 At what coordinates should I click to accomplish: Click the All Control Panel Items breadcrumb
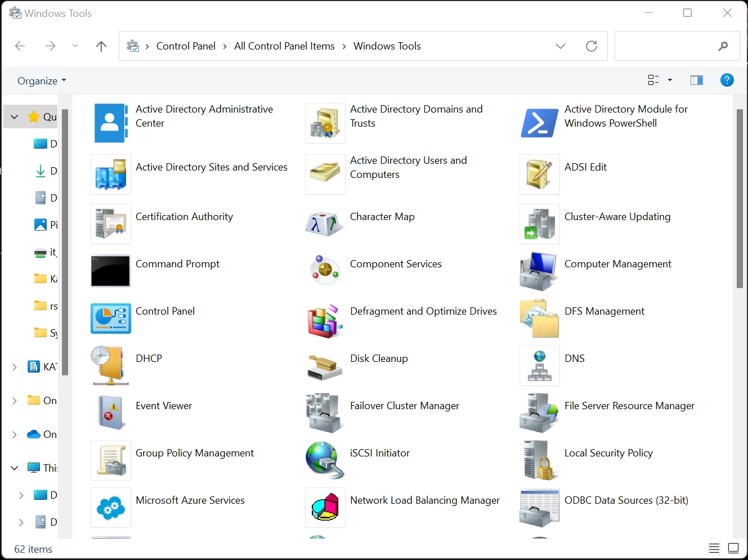[284, 46]
